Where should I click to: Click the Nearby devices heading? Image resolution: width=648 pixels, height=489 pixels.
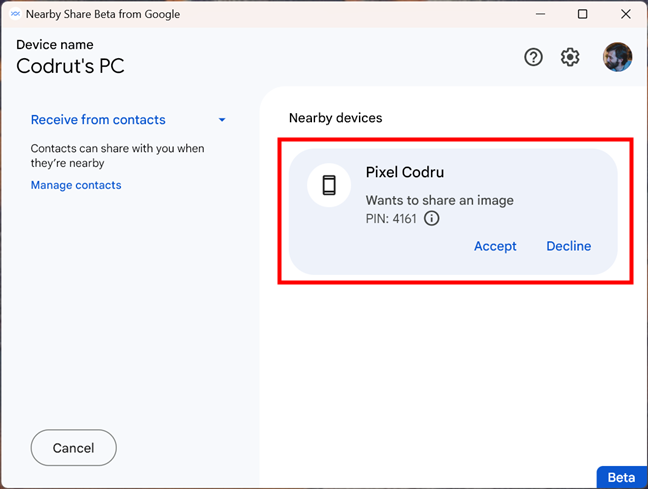tap(336, 118)
